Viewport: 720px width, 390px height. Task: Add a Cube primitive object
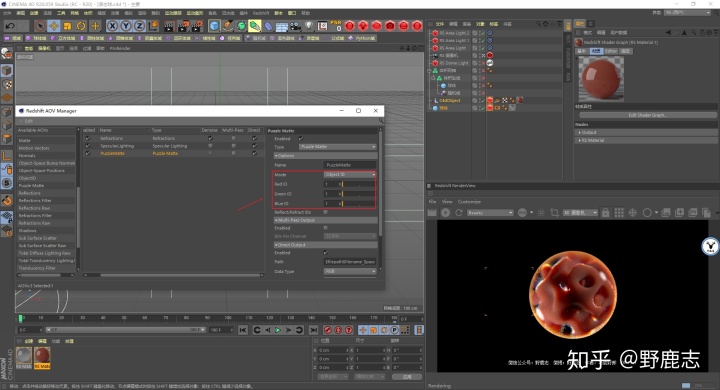pyautogui.click(x=214, y=26)
